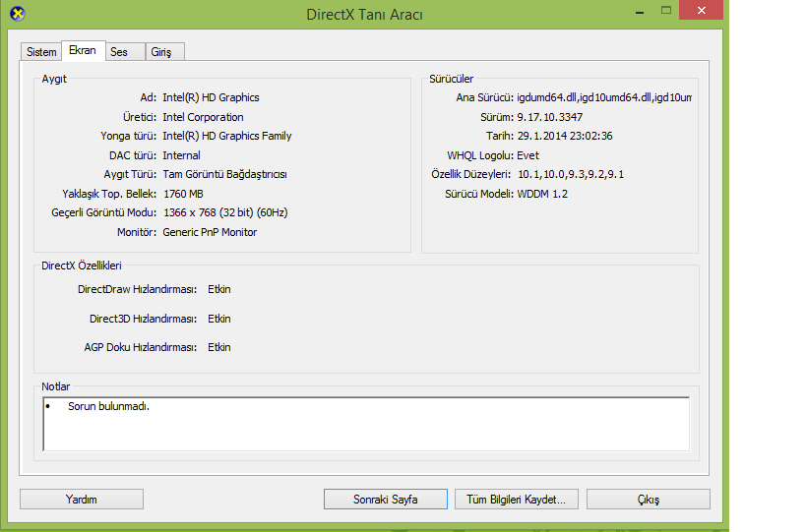Image resolution: width=806 pixels, height=532 pixels.
Task: Click the igdumd64.dll main driver value
Action: coord(604,97)
